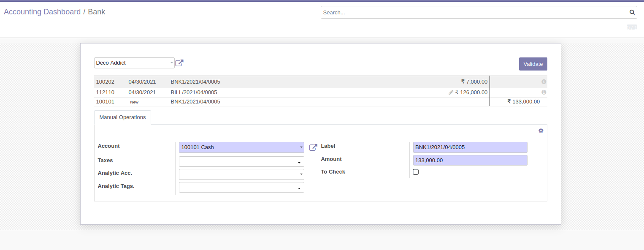Open the Account dropdown showing 100101 Cash

coord(301,147)
